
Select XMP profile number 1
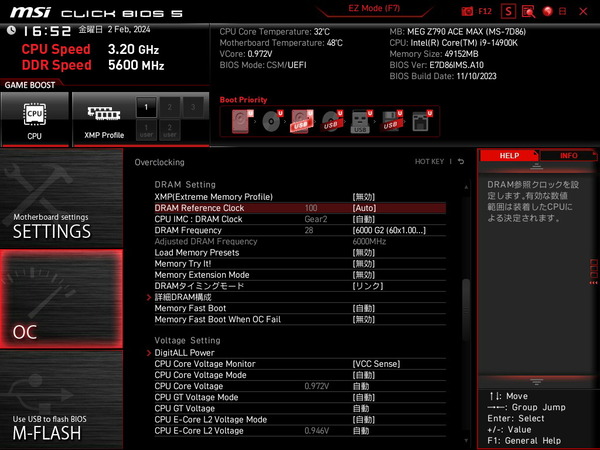(x=145, y=105)
